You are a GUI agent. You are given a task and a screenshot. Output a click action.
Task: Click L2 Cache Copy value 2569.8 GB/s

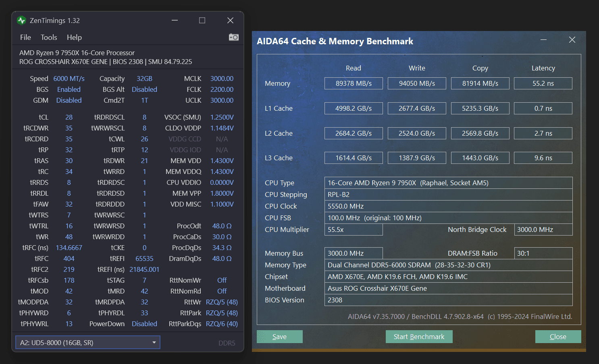coord(480,133)
